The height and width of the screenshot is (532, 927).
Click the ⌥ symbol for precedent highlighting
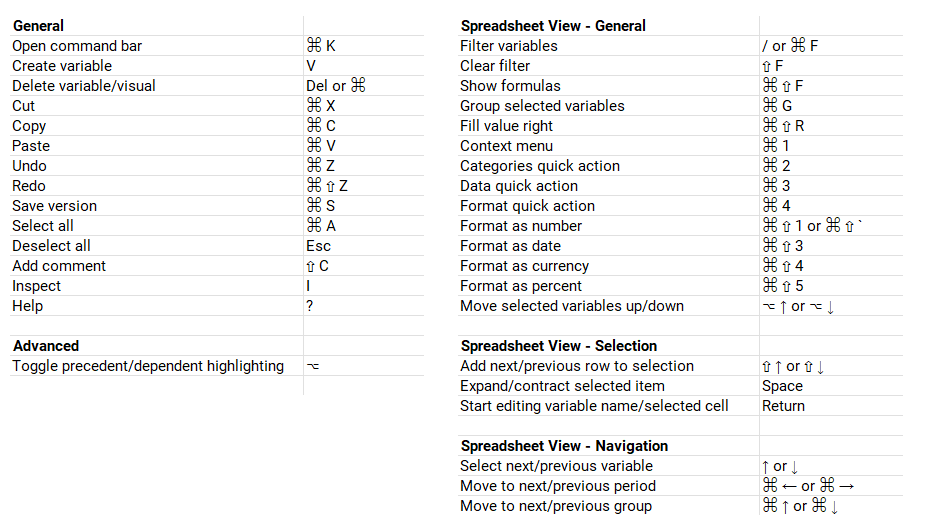click(313, 366)
